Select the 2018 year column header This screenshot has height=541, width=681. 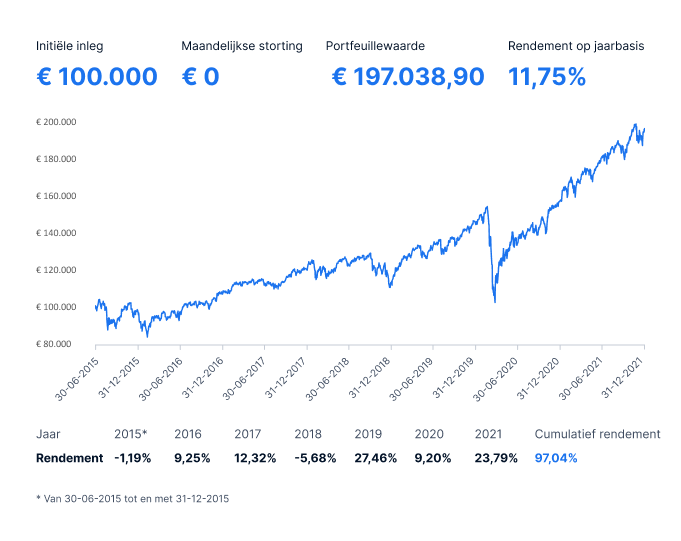[x=308, y=434]
